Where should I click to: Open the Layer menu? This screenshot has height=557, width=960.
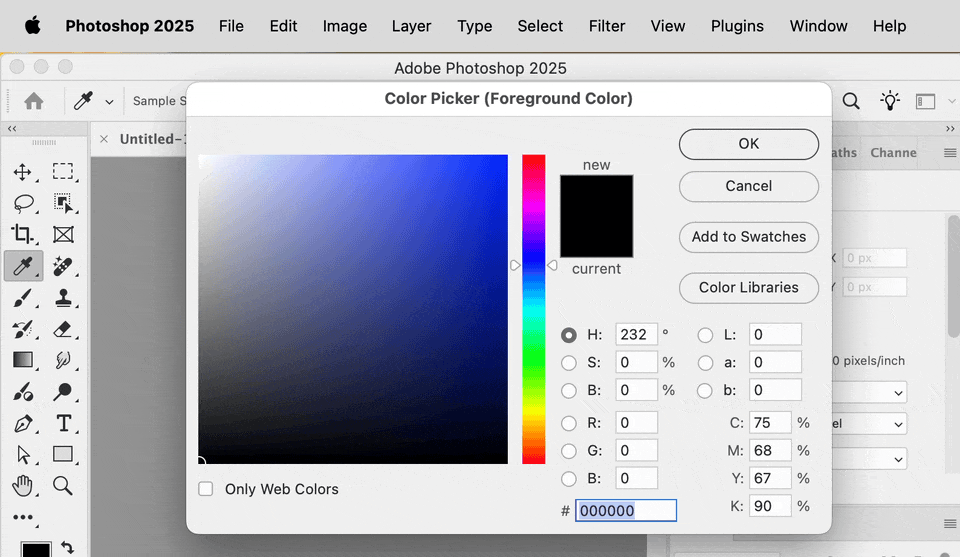[411, 26]
